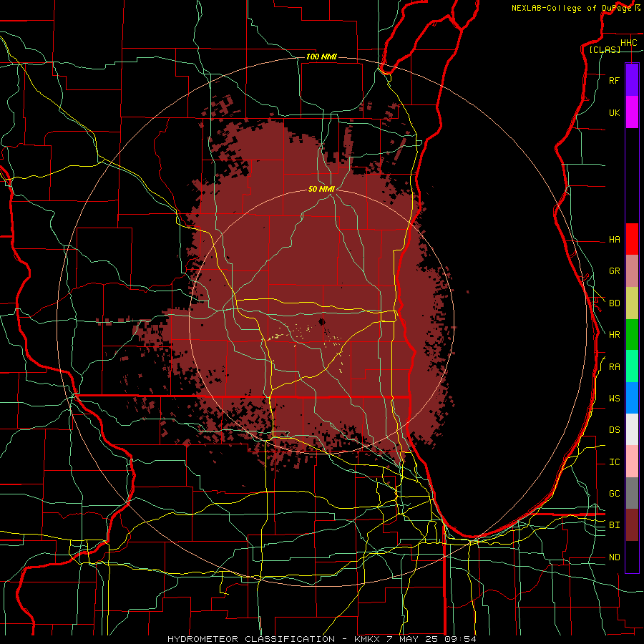Screen dimensions: 644x644
Task: Click the HR green legend swatch
Action: (x=632, y=335)
